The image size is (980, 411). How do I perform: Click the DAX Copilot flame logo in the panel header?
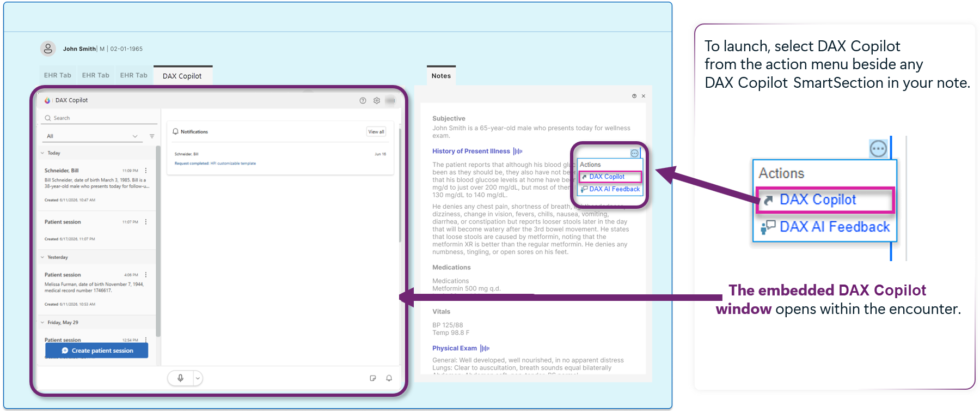tap(47, 100)
